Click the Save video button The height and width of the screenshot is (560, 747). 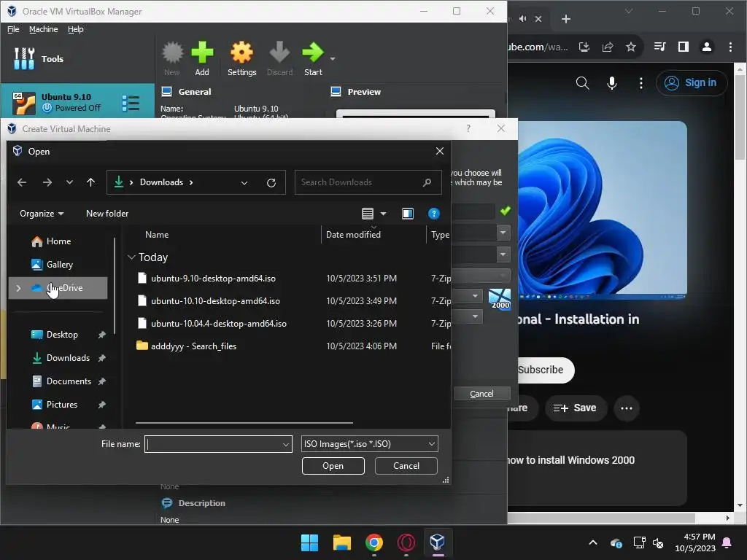click(x=576, y=408)
